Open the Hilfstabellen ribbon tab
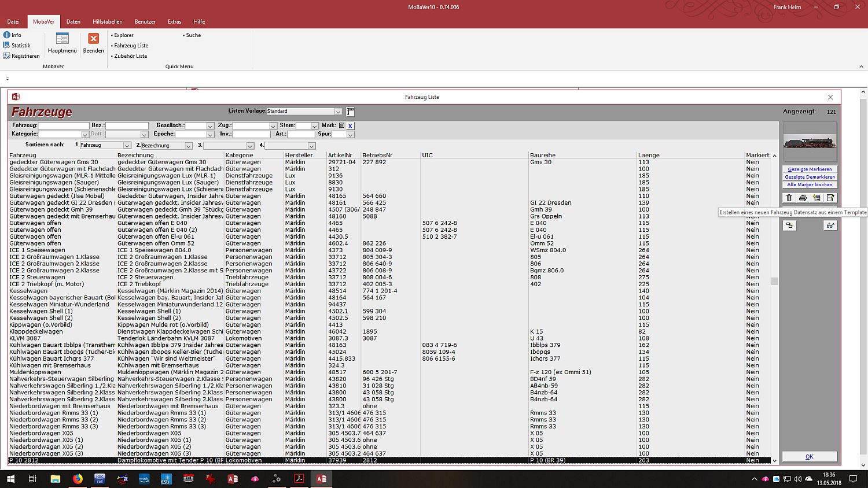The height and width of the screenshot is (488, 868). [x=108, y=22]
